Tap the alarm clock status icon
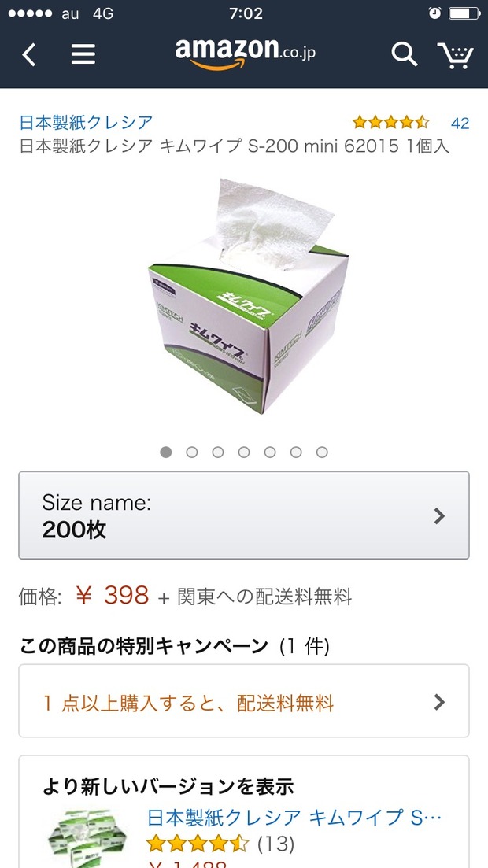Screen dimensions: 488x868 [434, 13]
